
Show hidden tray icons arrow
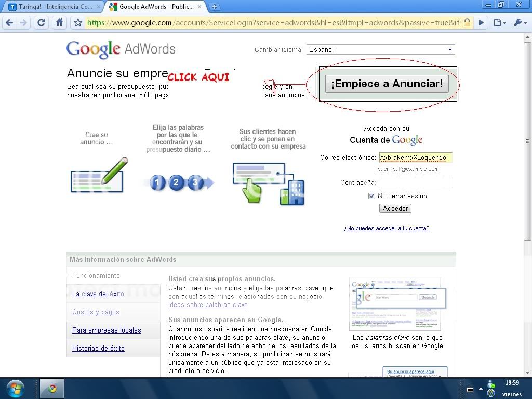pyautogui.click(x=481, y=389)
